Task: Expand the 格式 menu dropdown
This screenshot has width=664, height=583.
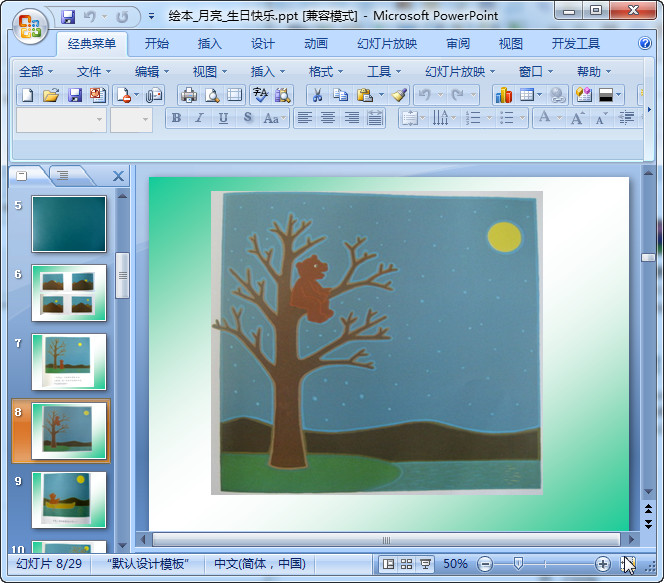Action: point(326,72)
